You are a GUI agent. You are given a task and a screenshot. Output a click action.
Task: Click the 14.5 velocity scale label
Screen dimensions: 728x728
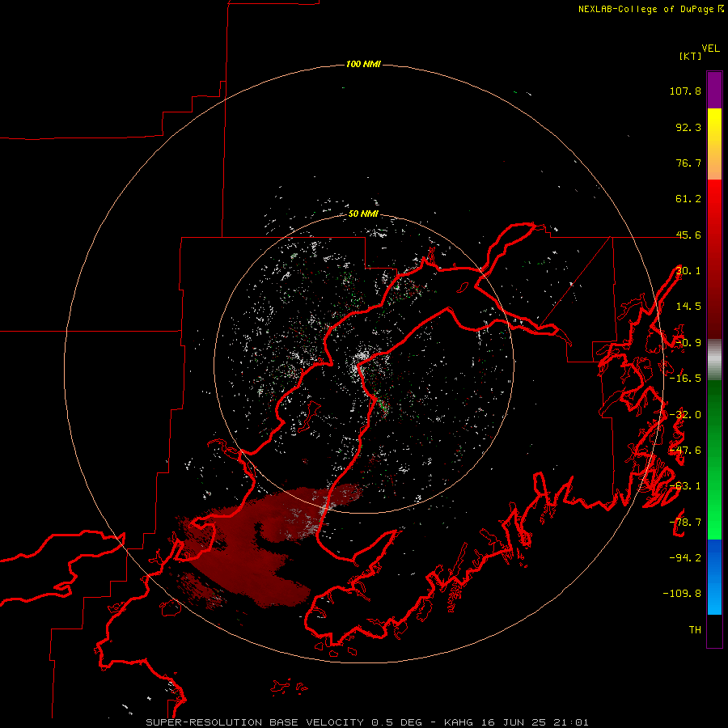688,307
